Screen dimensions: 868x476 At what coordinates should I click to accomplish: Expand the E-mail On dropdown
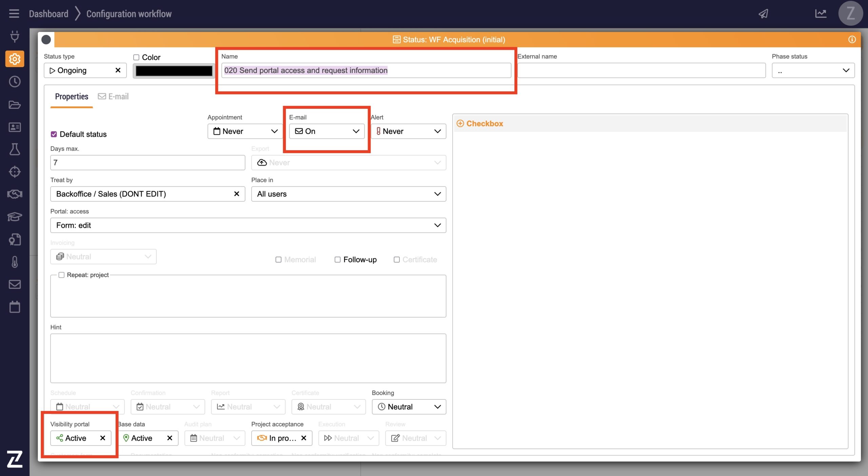pos(327,131)
